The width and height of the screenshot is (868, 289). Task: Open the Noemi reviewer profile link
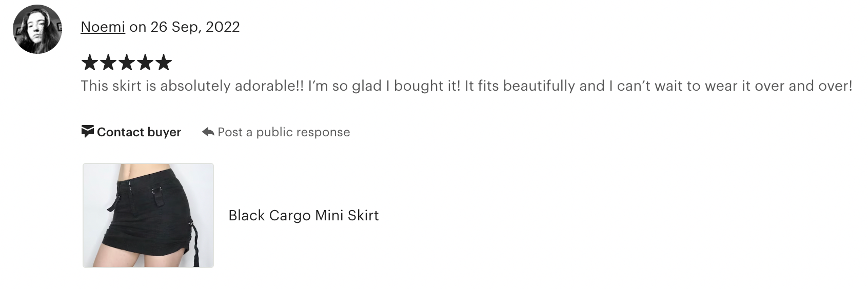(103, 27)
